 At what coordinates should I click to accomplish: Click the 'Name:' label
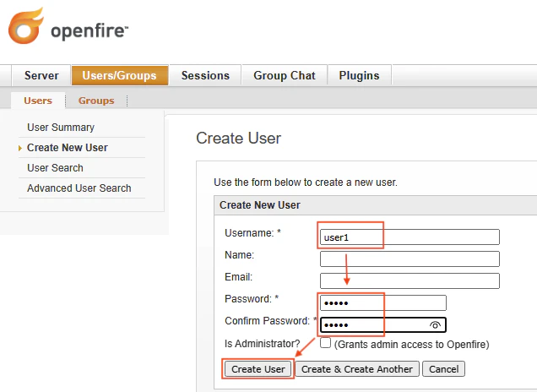pyautogui.click(x=239, y=255)
